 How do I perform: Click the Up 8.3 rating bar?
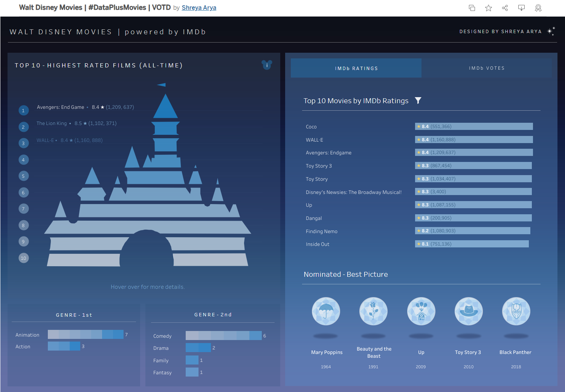coord(473,205)
